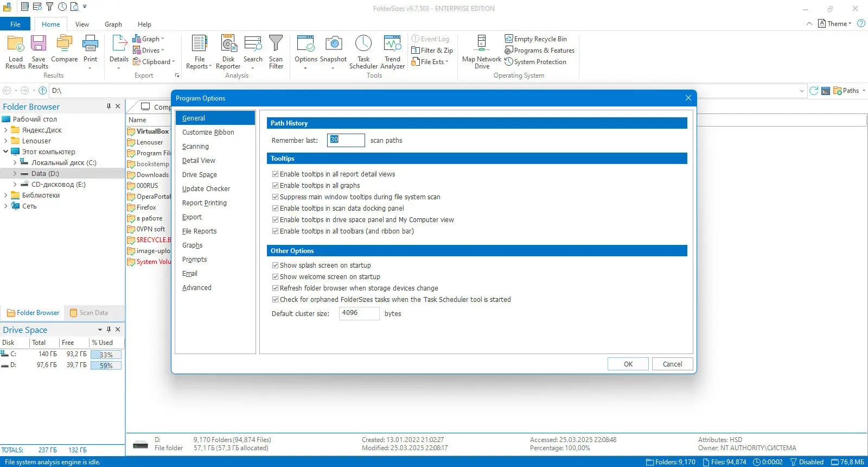Open System Protection
Screen dimensions: 868x467
point(535,62)
